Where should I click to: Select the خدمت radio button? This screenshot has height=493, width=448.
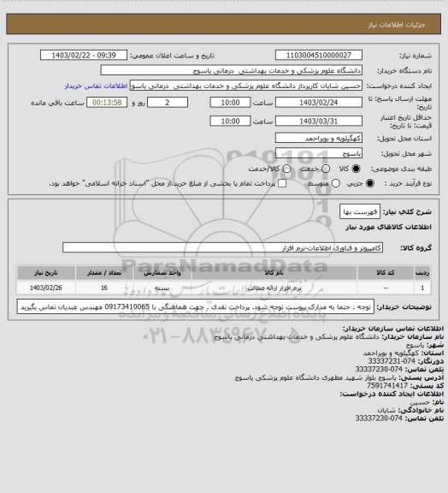tap(326, 169)
